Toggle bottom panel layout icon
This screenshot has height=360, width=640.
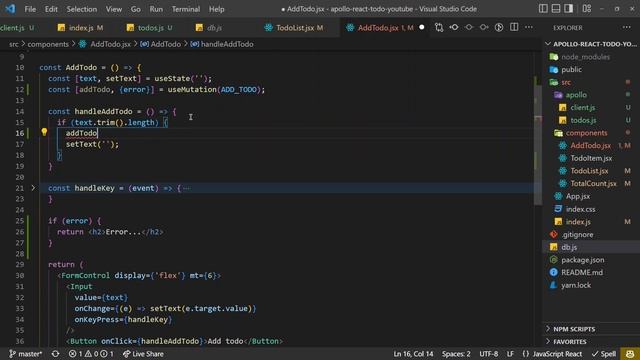tap(556, 9)
